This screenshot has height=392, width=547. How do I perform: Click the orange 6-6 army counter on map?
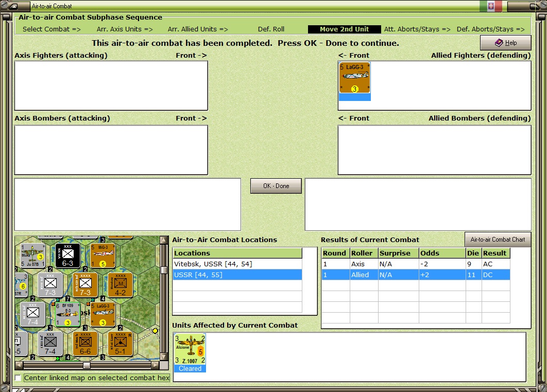[x=85, y=344]
